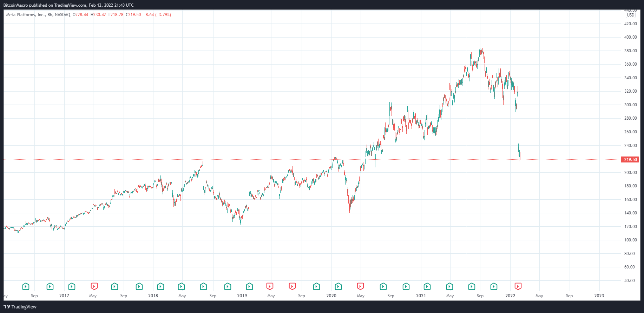Click the red earnings marker right of 2022
The width and height of the screenshot is (644, 313).
click(x=518, y=286)
